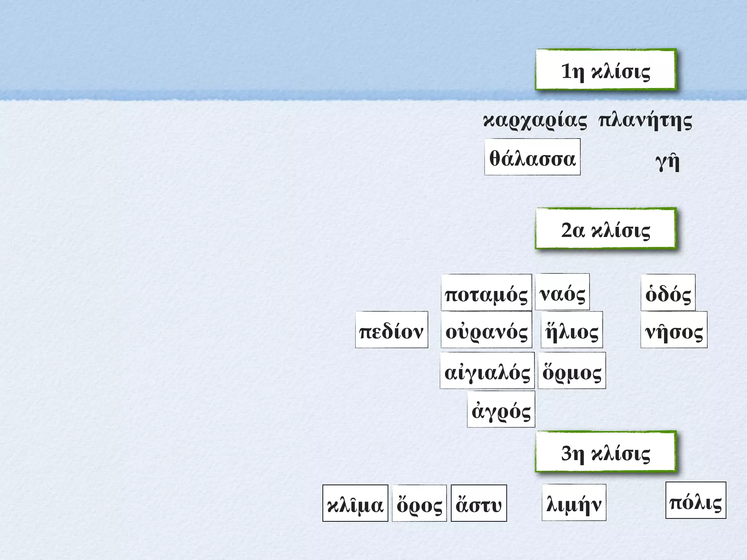Click the αἰγιαλός word card
747x560 pixels.
(x=487, y=370)
